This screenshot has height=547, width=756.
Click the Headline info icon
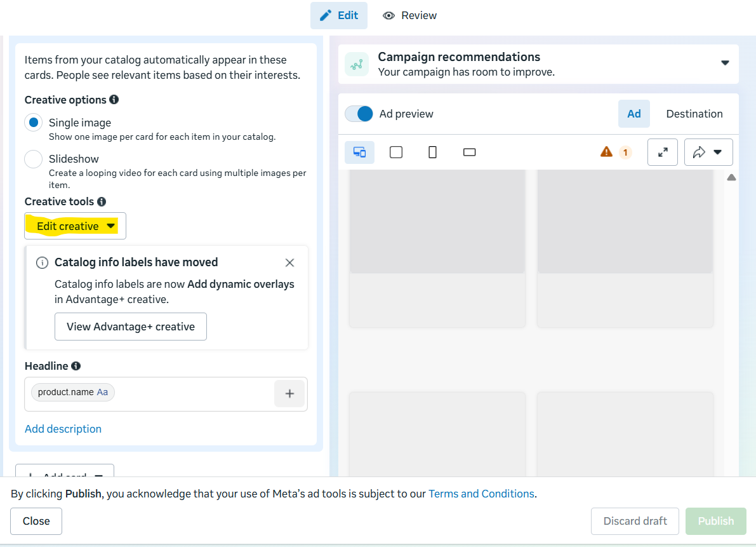tap(76, 366)
